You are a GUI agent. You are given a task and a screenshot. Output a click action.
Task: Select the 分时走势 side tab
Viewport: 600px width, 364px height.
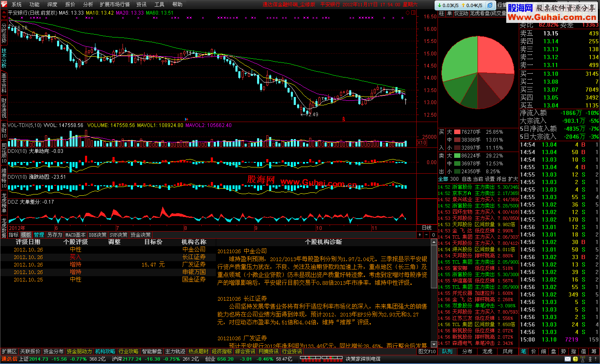(4, 34)
